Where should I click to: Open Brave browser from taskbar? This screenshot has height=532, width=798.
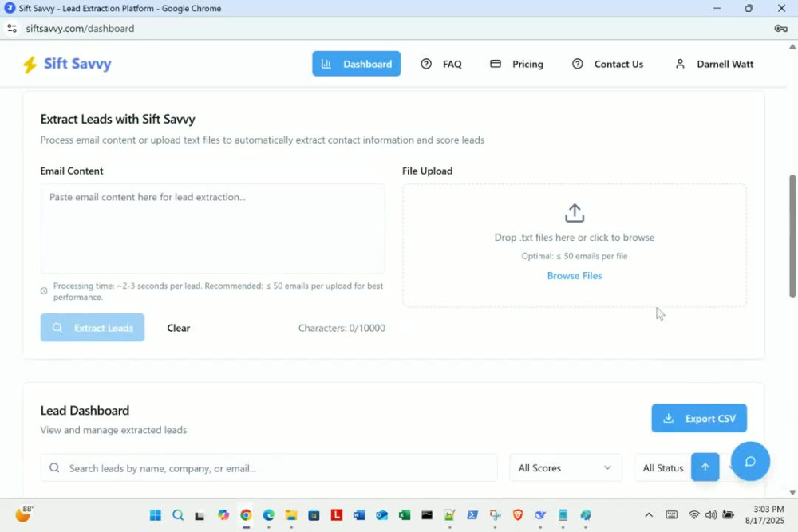point(518,515)
